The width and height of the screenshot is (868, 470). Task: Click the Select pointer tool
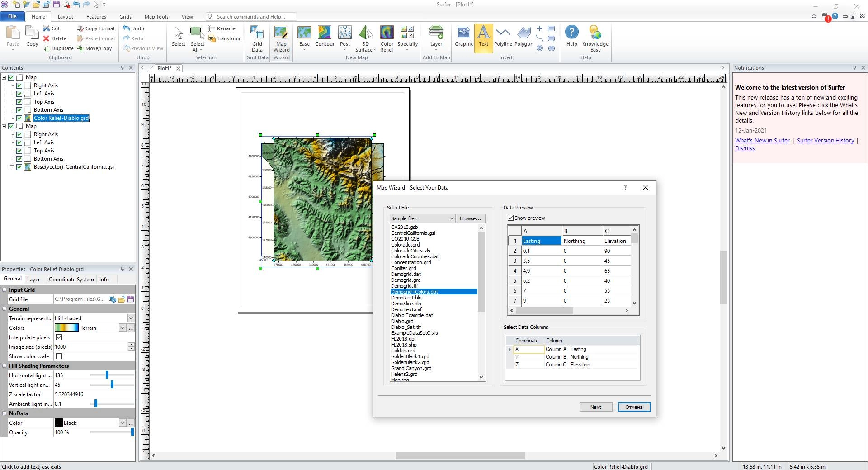[x=179, y=37]
